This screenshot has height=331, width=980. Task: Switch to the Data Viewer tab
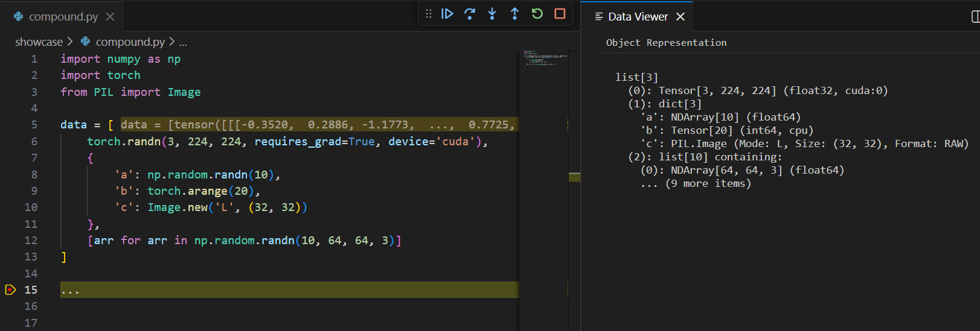click(x=638, y=17)
